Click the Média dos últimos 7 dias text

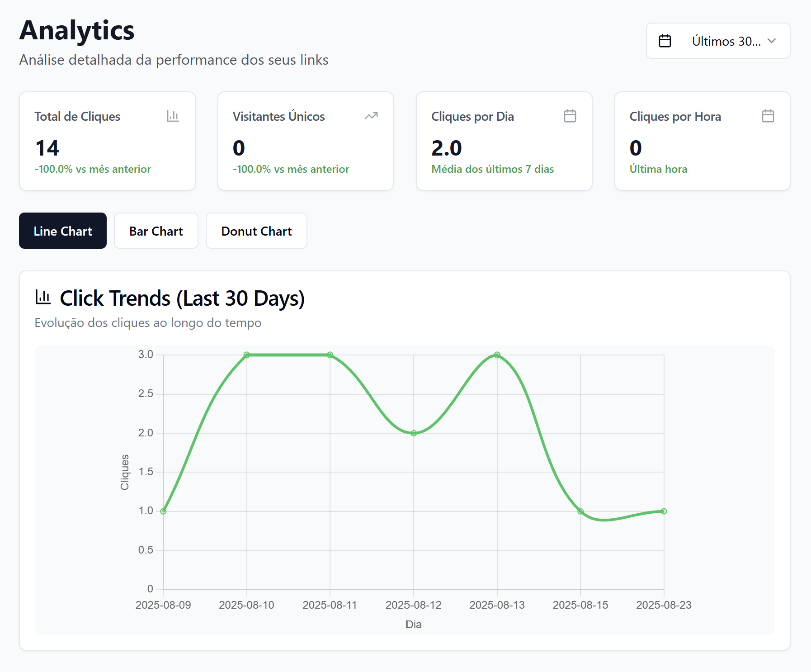coord(492,169)
